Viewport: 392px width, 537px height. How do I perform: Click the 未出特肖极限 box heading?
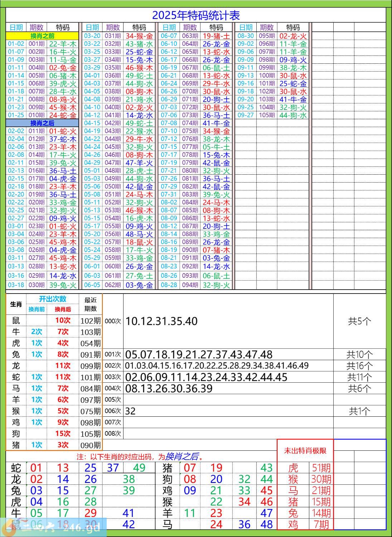[305, 451]
